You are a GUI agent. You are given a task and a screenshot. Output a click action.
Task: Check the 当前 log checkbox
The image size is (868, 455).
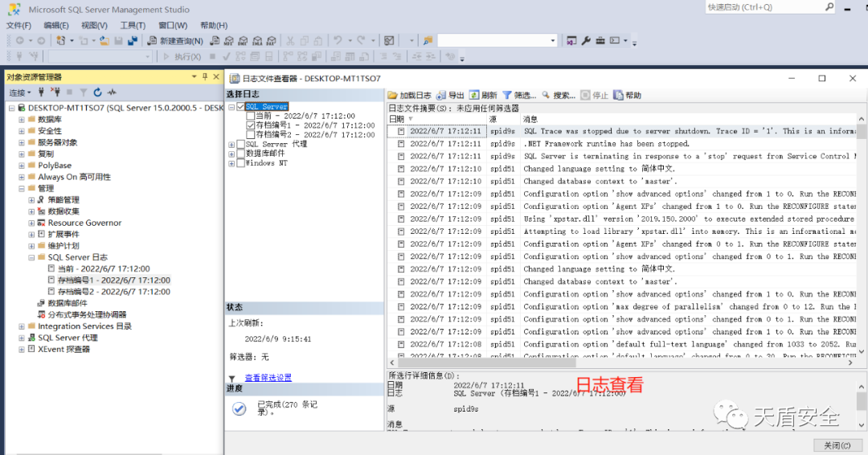point(251,116)
